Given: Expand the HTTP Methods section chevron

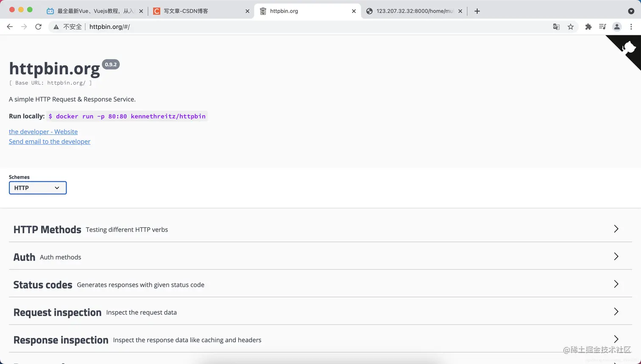Looking at the screenshot, I should click(616, 229).
